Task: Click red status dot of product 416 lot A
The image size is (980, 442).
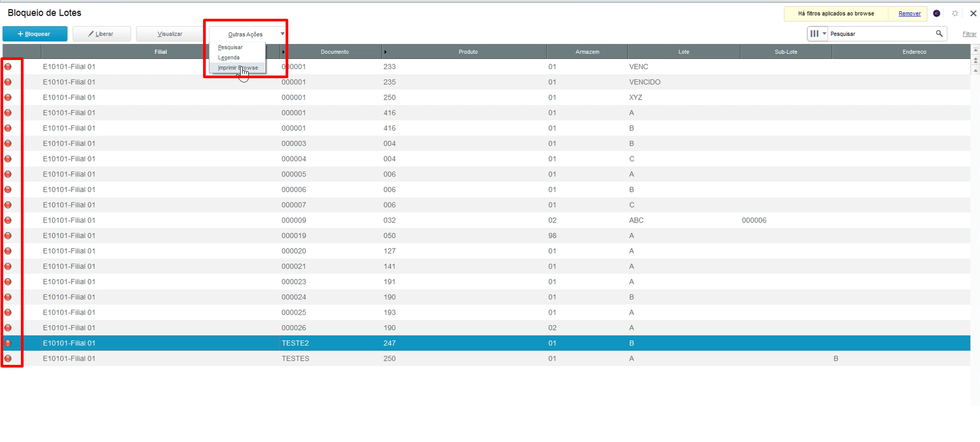Action: [8, 113]
